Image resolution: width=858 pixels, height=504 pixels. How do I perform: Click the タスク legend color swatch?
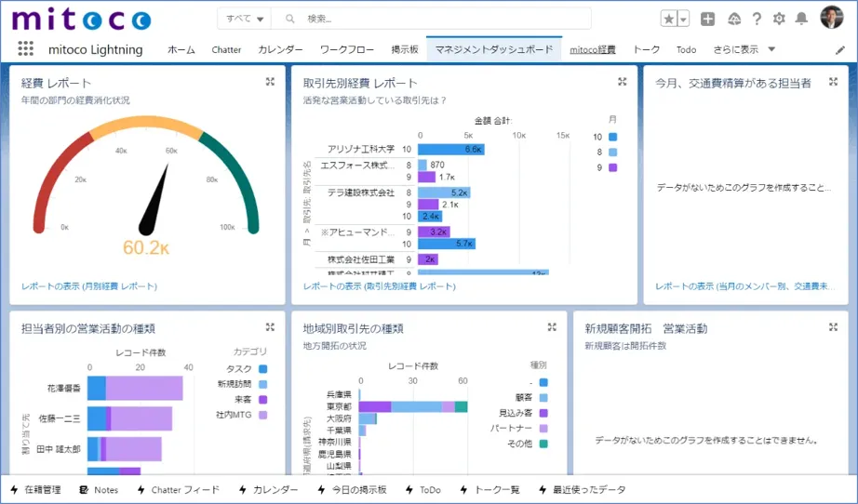(262, 369)
